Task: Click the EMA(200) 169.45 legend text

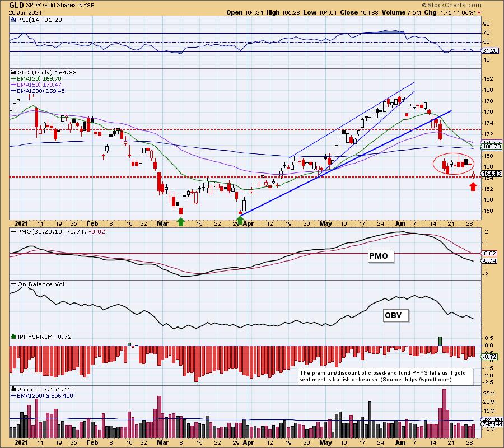Action: click(40, 91)
